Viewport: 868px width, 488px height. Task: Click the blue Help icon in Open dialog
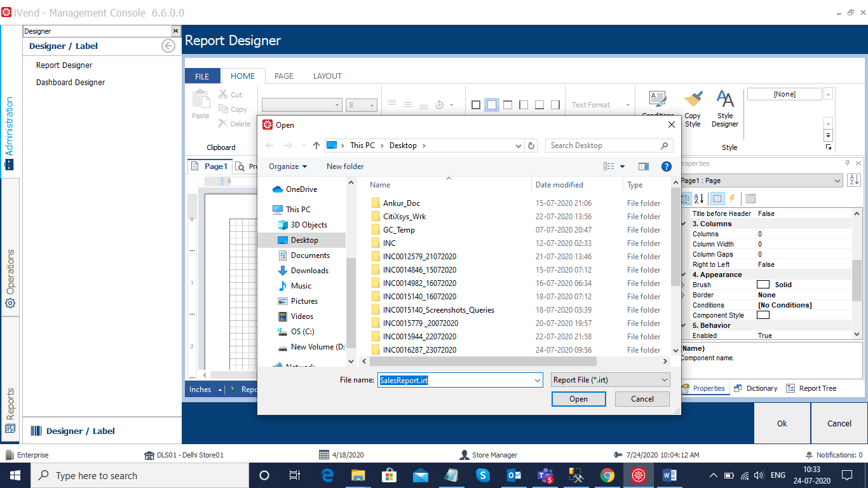[667, 166]
